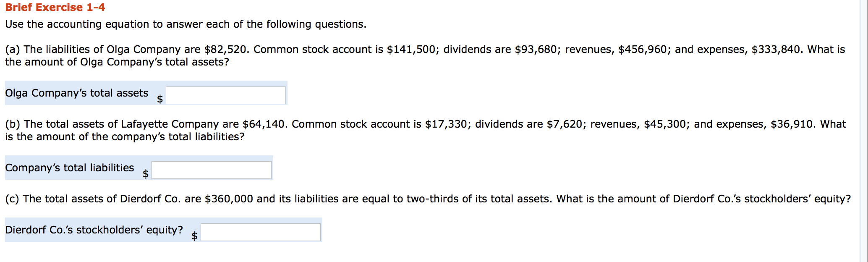Image resolution: width=868 pixels, height=262 pixels.
Task: Click the Dierdorf Co.'s stockholders' equity label
Action: point(93,229)
